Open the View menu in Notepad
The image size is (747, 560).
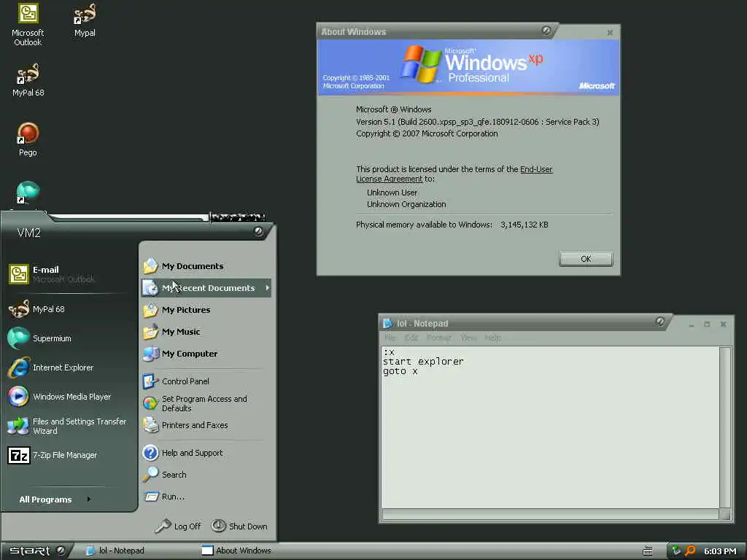coord(469,338)
